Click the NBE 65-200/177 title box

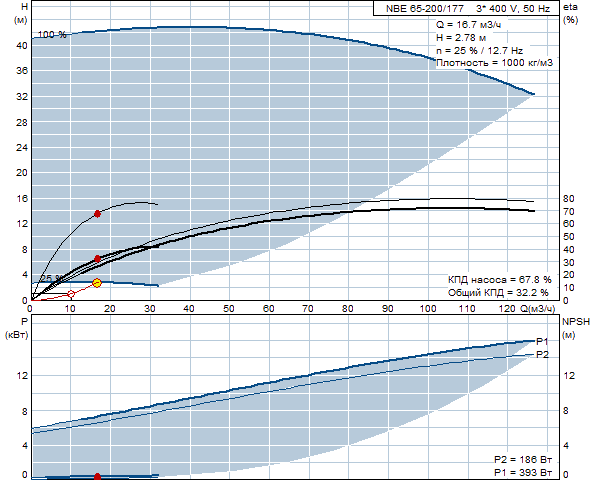[x=466, y=8]
